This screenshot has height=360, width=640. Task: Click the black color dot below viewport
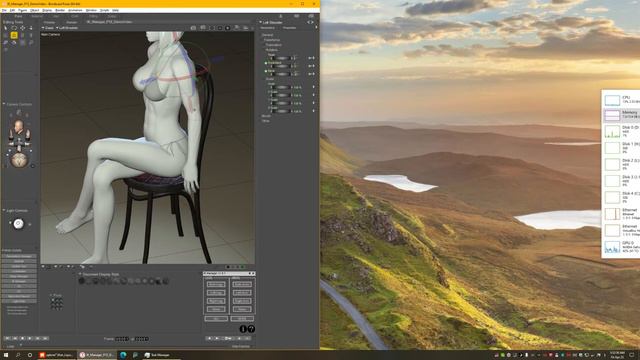[228, 267]
